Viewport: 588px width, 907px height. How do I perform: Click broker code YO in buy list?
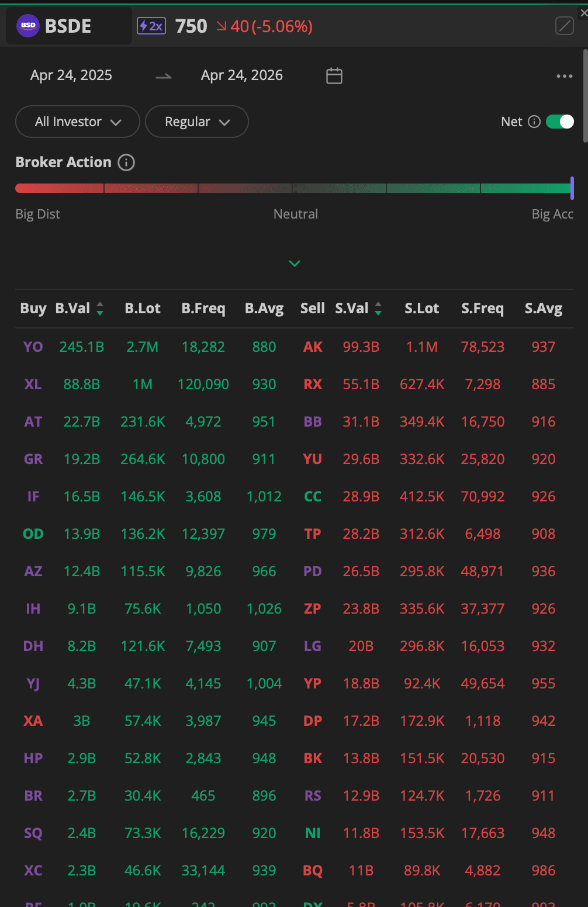[33, 347]
